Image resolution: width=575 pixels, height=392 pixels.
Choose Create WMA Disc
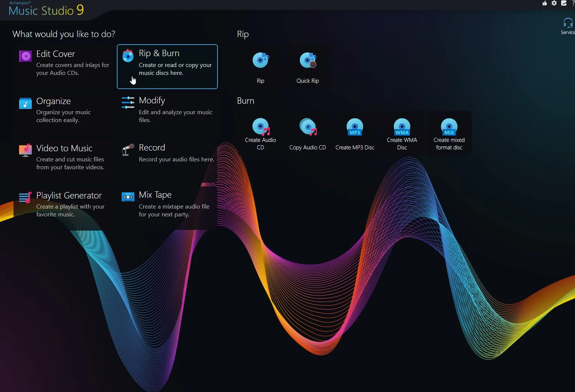click(x=402, y=133)
